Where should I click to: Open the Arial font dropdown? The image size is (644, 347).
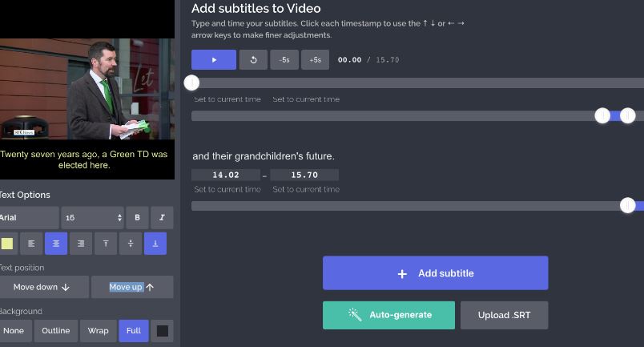click(29, 217)
